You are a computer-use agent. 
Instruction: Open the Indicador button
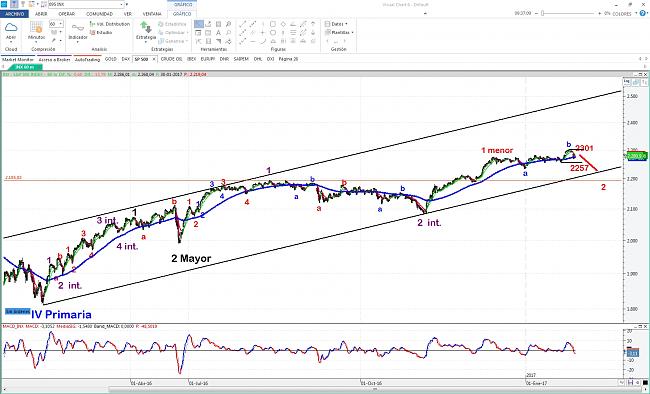pos(78,32)
